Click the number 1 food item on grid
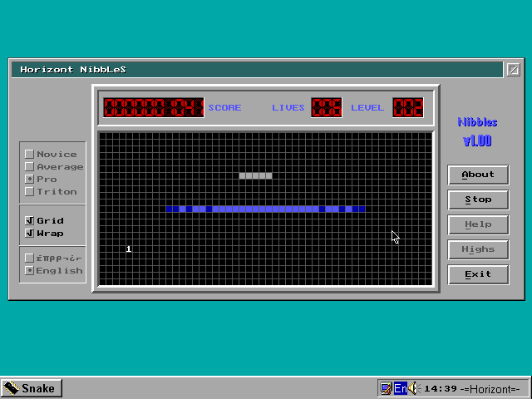532x399 pixels. 129,249
